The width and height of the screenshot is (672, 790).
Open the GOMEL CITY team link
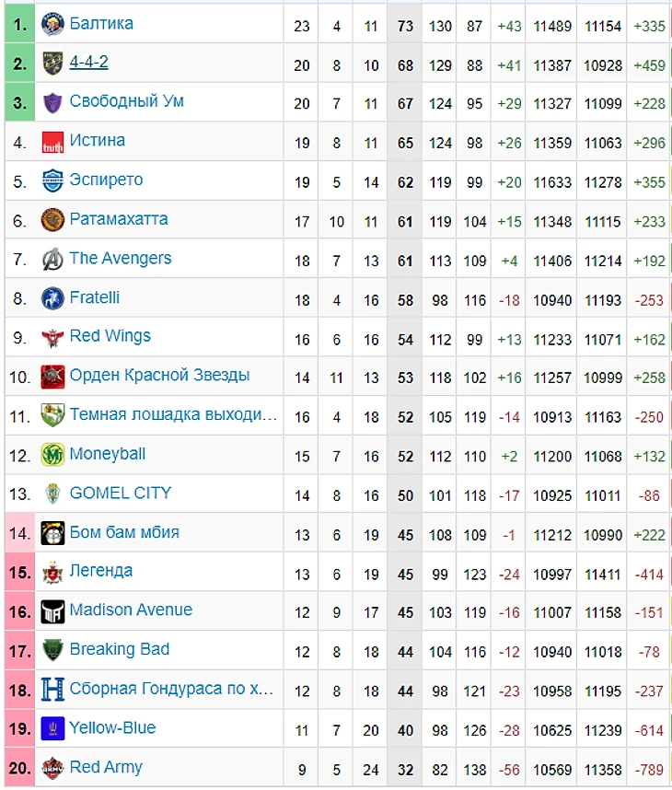click(x=121, y=493)
